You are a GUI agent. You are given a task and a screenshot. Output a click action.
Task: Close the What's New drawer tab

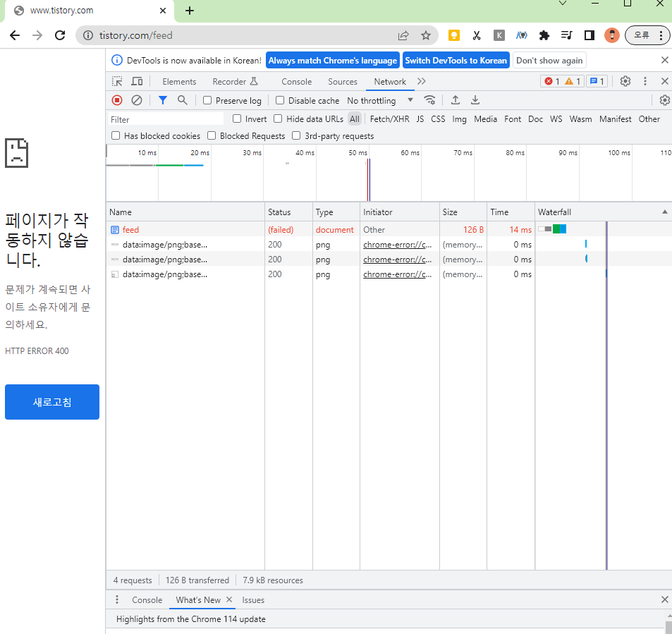click(229, 599)
